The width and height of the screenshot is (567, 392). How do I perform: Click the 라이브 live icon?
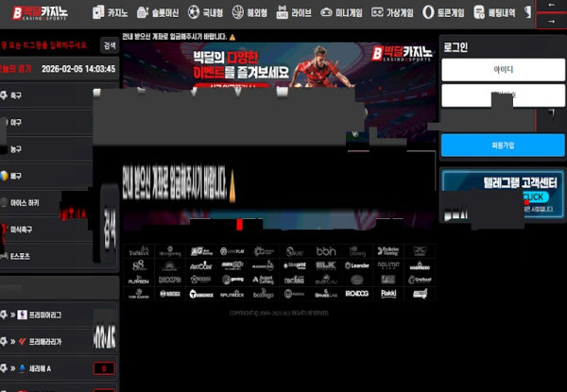pyautogui.click(x=283, y=13)
